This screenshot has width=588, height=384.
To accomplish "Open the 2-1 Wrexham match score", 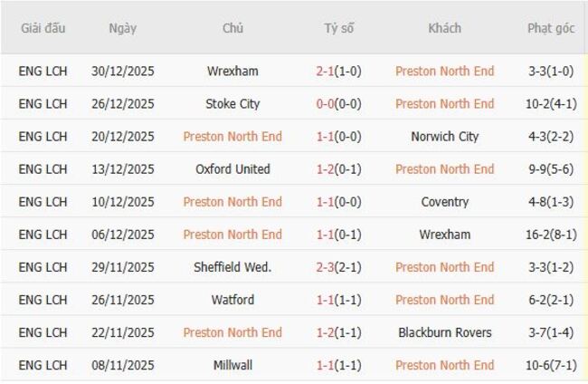I will (x=339, y=72).
